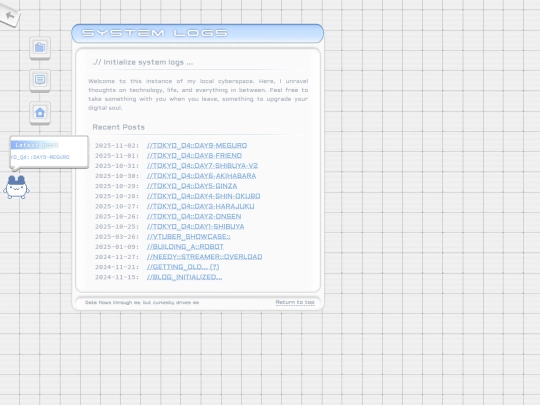
Task: Open //TOKYO_Q4::DAY7-SHIBUYA-V2 post
Action: [x=202, y=166]
